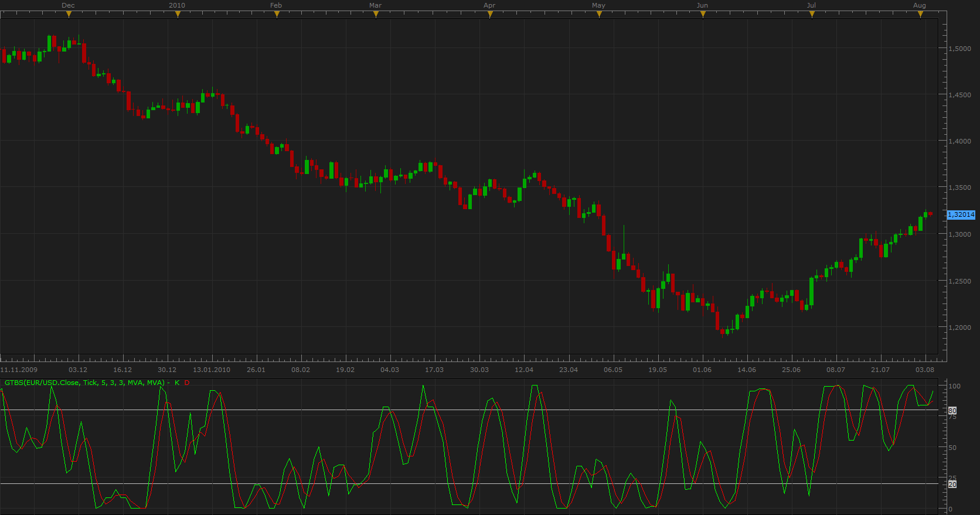This screenshot has height=515, width=980.
Task: Select the 17.03 date axis label
Action: (x=434, y=370)
